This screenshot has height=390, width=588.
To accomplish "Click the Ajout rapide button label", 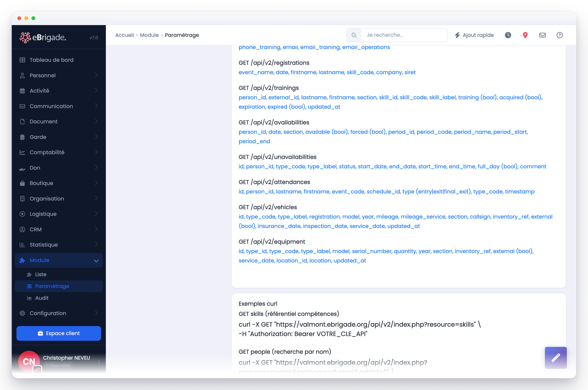I will point(478,35).
